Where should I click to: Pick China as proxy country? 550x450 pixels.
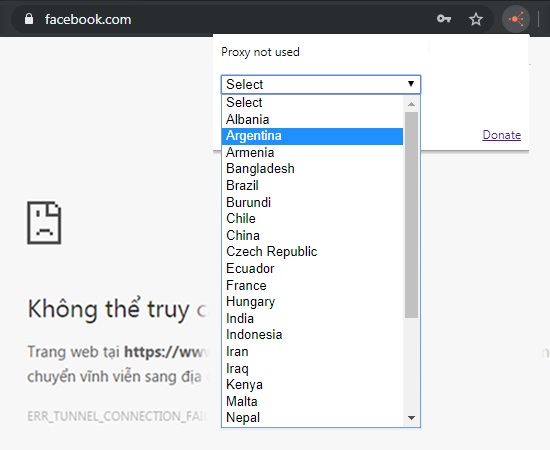tap(312, 235)
